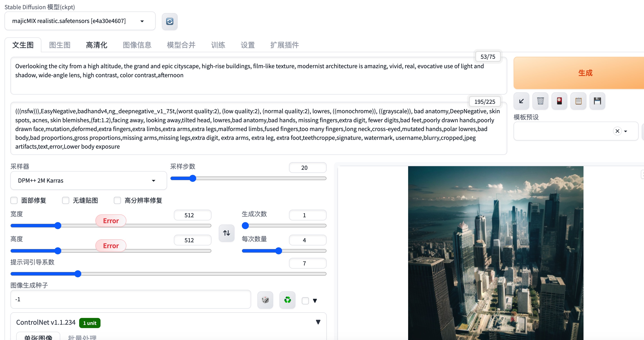Click the 每次数量 value field showing 4
Viewport: 644px width, 340px height.
tap(308, 240)
